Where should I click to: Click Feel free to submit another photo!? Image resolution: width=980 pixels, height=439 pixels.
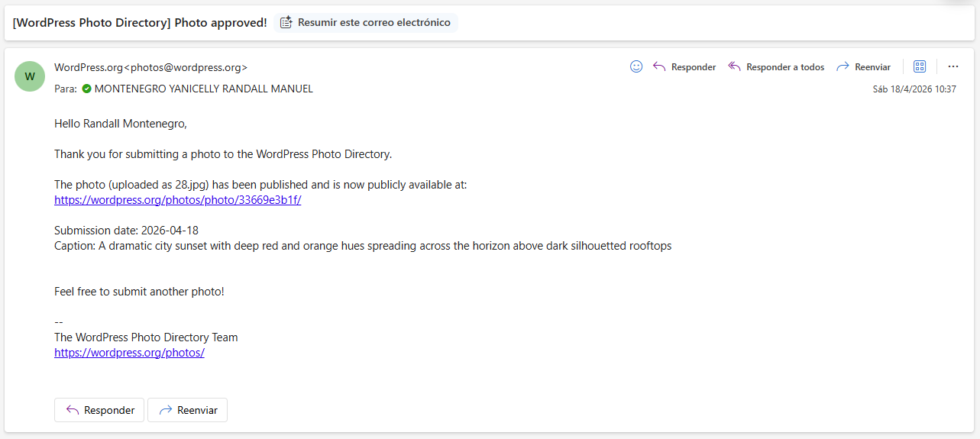[139, 292]
